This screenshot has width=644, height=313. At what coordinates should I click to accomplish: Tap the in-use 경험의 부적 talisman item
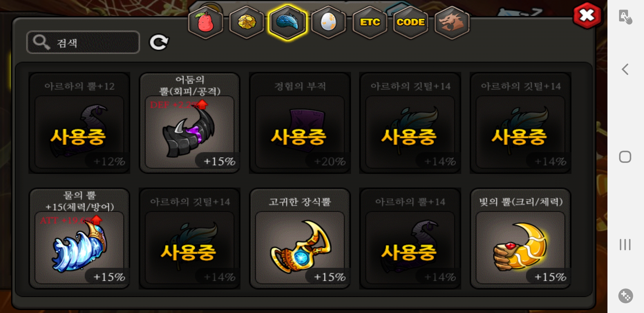pyautogui.click(x=300, y=123)
